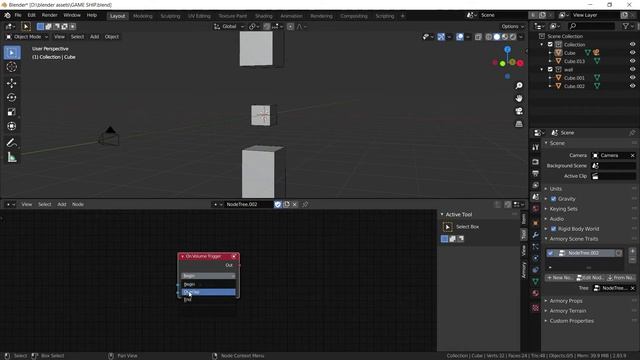Image resolution: width=640 pixels, height=360 pixels.
Task: Switch to the Modeling workspace tab
Action: click(x=143, y=16)
